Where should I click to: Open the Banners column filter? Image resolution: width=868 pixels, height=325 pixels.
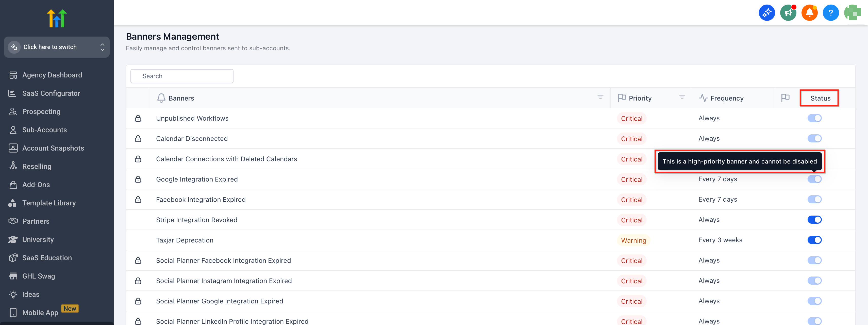coord(600,97)
